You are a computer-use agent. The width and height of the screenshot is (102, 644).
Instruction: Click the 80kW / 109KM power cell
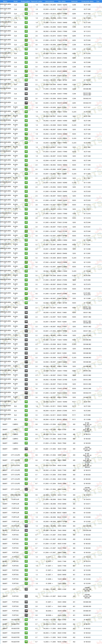point(62,513)
